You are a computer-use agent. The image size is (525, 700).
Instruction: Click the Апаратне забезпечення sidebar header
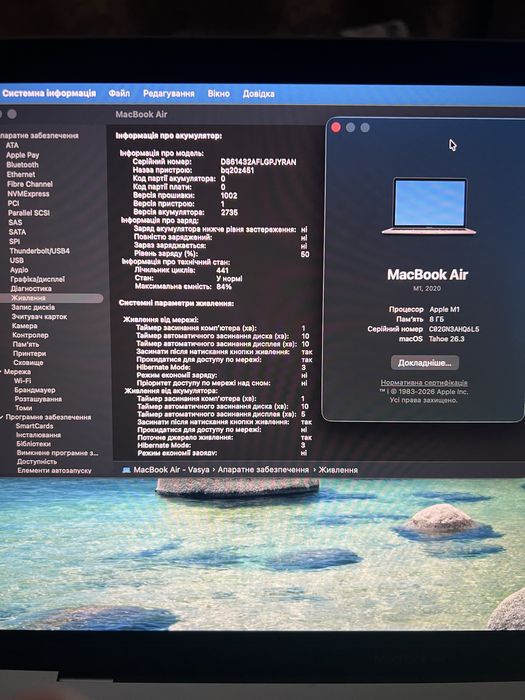39,135
